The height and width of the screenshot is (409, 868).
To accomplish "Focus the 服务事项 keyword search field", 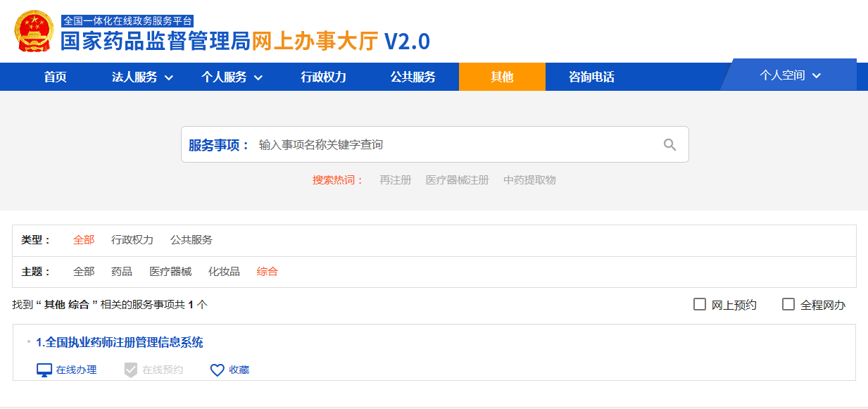I will 451,145.
